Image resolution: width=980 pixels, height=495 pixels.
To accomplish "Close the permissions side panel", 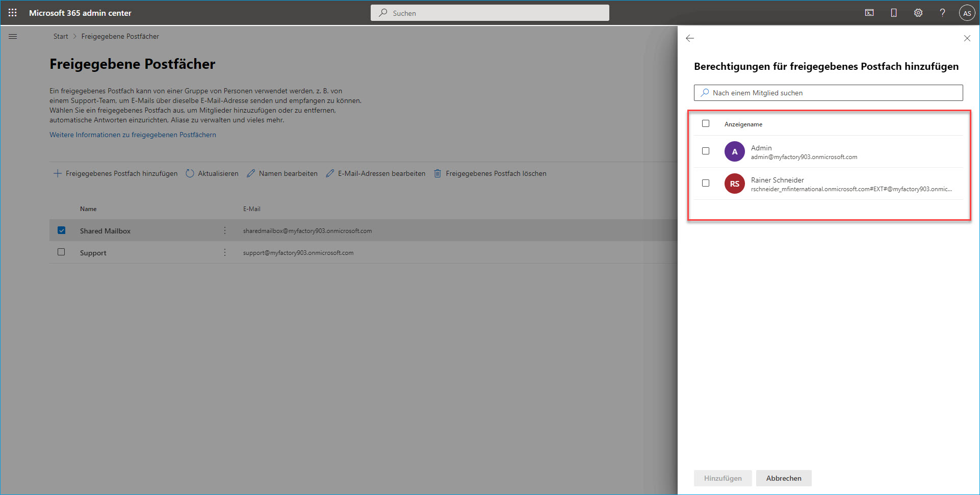I will coord(967,38).
